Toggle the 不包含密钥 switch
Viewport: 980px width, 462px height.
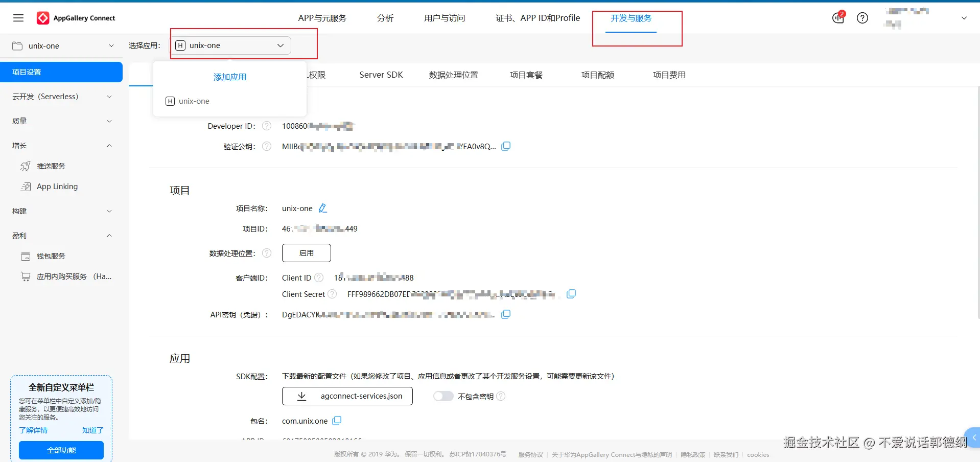[x=443, y=396]
